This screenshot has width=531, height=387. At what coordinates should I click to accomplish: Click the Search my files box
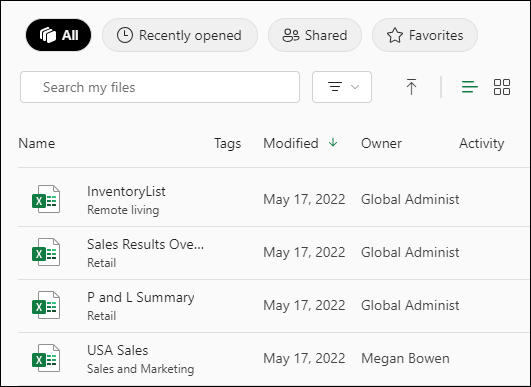click(160, 87)
